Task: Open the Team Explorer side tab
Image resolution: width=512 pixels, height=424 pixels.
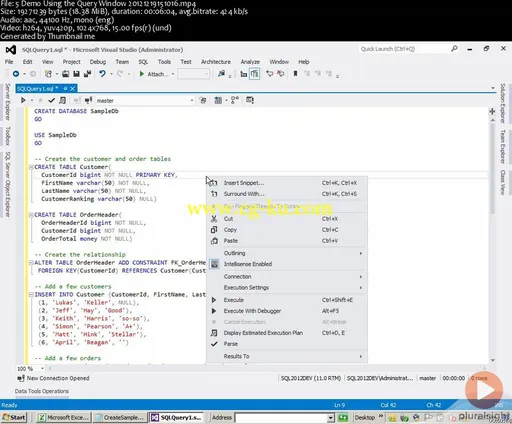Action: tap(503, 146)
